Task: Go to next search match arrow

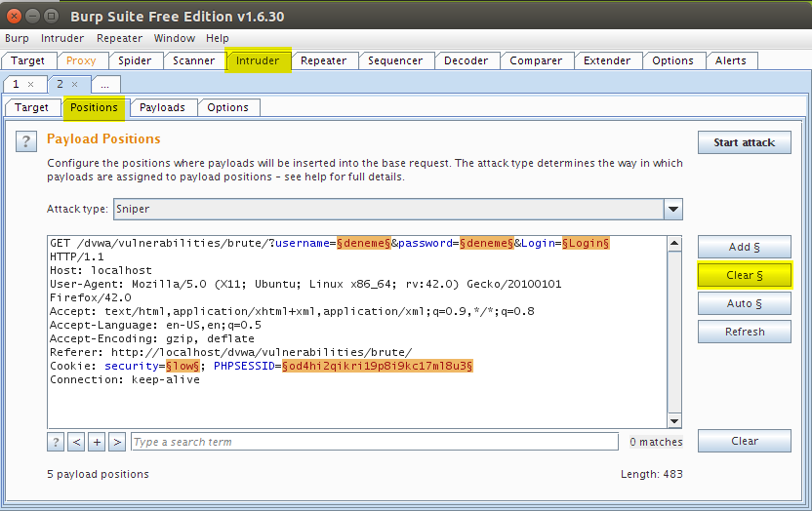Action: [x=117, y=442]
